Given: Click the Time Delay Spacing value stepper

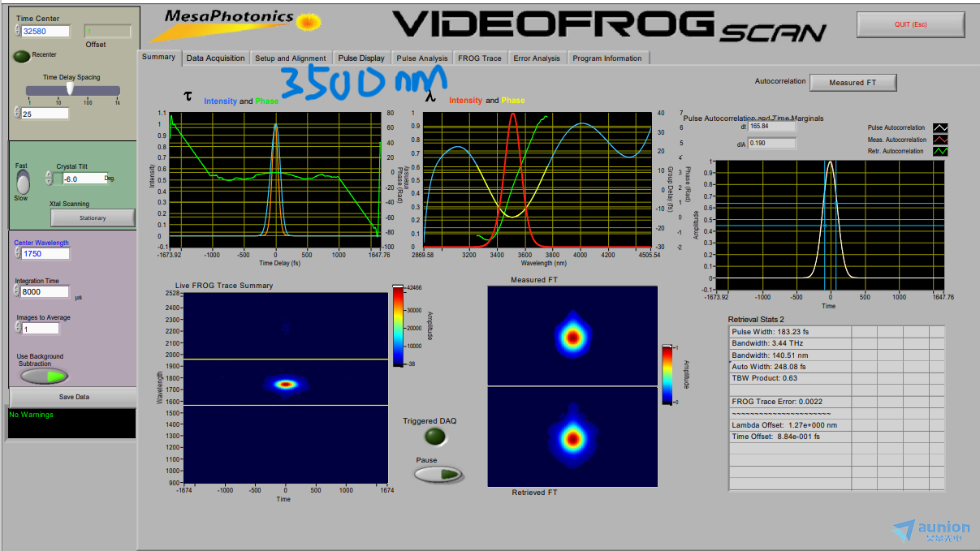Looking at the screenshot, I should click(18, 113).
